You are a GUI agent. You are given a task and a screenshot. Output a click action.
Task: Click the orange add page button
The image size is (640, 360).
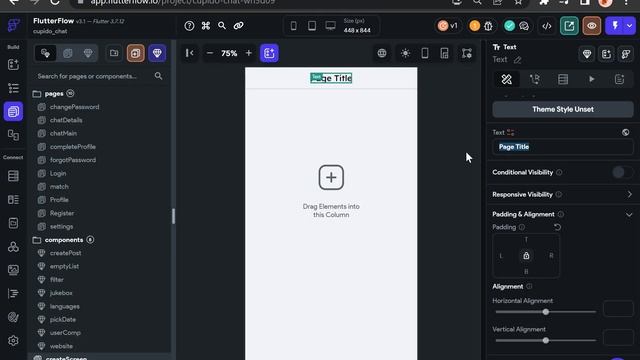coord(136,53)
